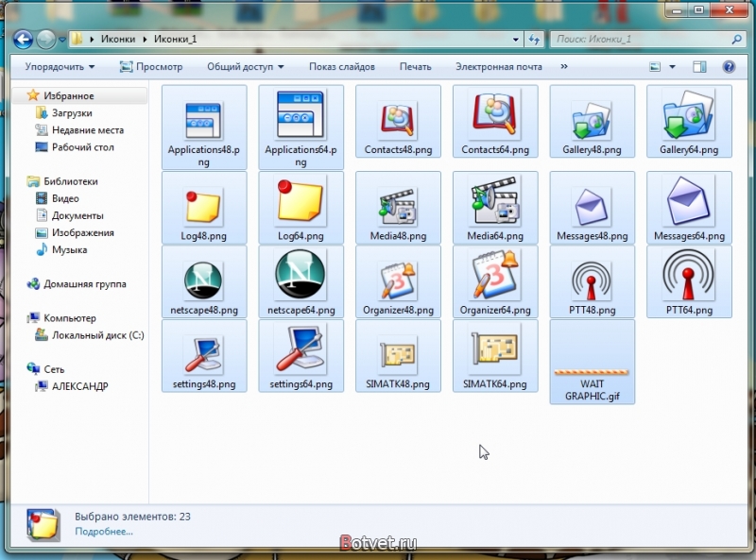Viewport: 756px width, 560px height.
Task: Select the Media48.png clapperboard icon
Action: (x=398, y=207)
